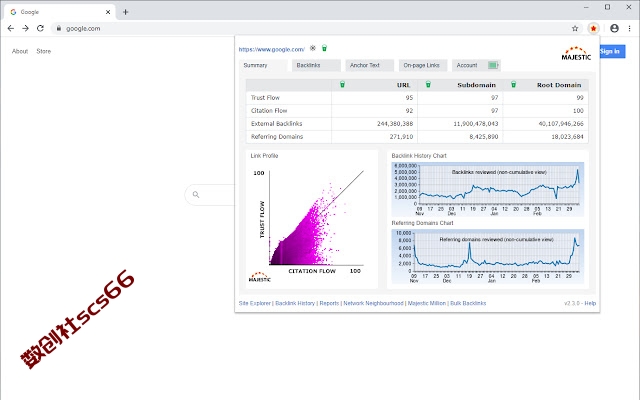Click the green bucket icon in the Subdomain column

coord(428,84)
